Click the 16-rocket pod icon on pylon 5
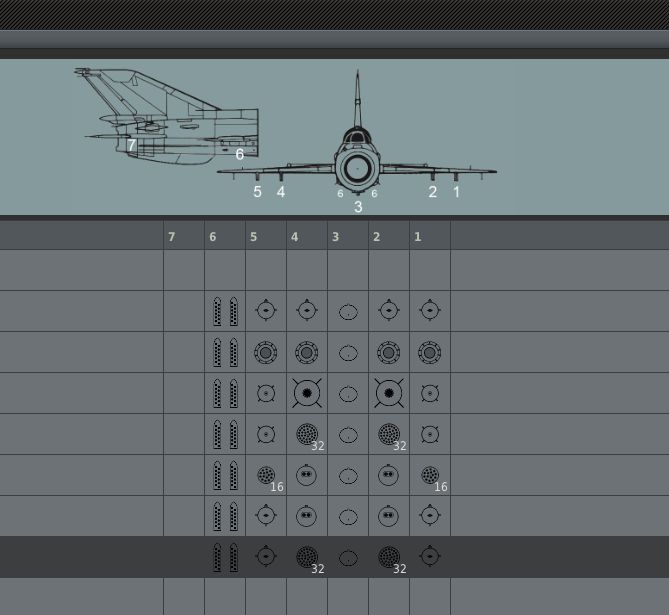 [266, 475]
